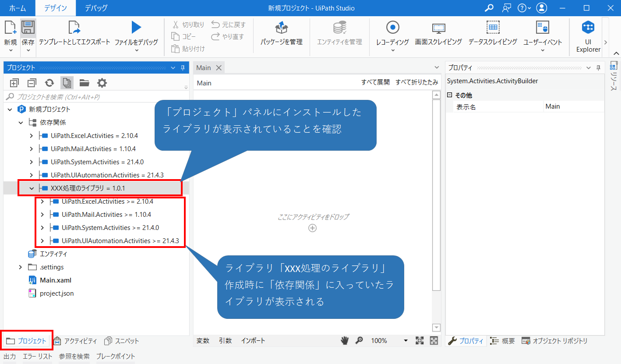
Task: Click the Refresh icon in project panel
Action: tap(49, 83)
